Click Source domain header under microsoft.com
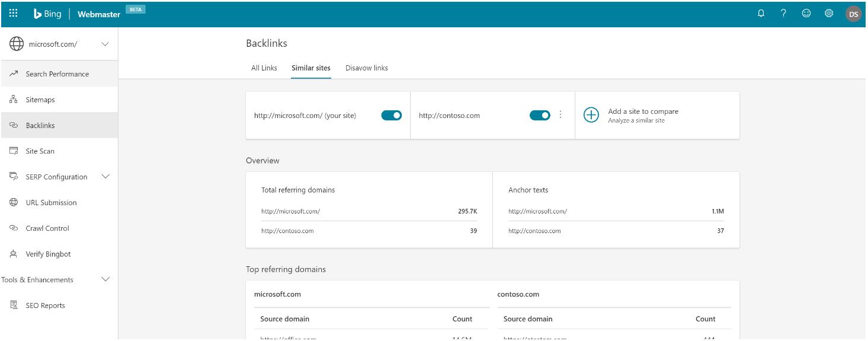This screenshot has height=341, width=868. (285, 318)
